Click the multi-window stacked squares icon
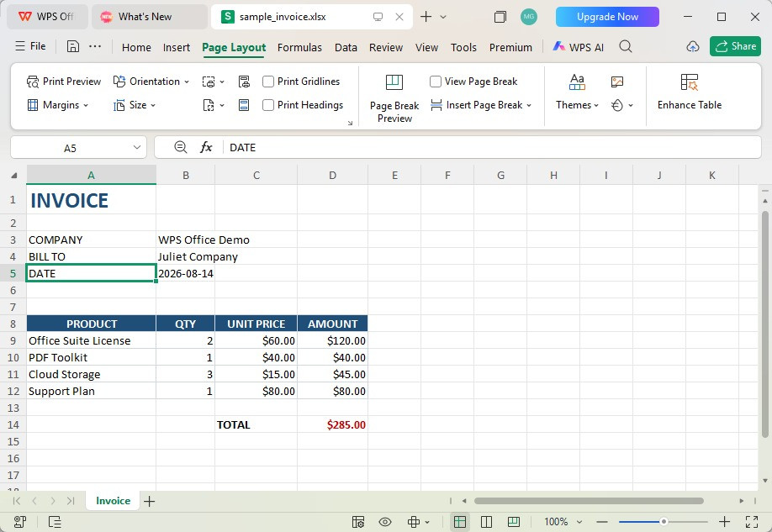Viewport: 772px width, 532px height. pyautogui.click(x=500, y=17)
